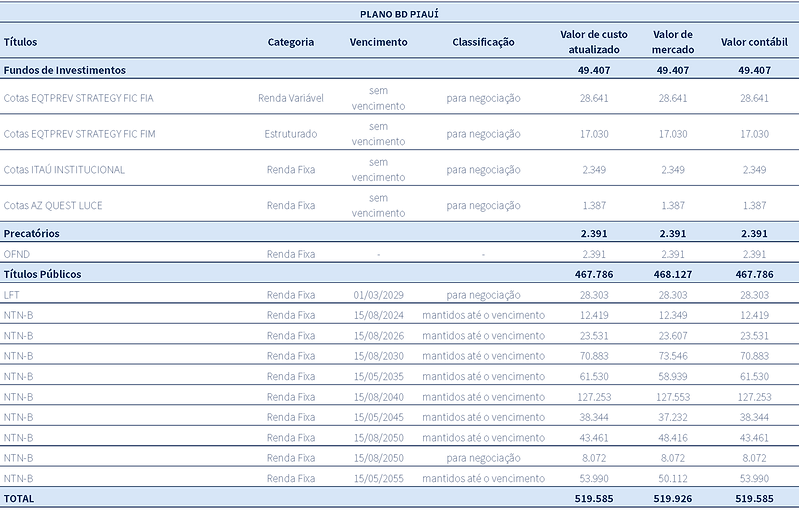Click the maturity date 15/08/2024
Screen dimensions: 799x527
[x=378, y=315]
